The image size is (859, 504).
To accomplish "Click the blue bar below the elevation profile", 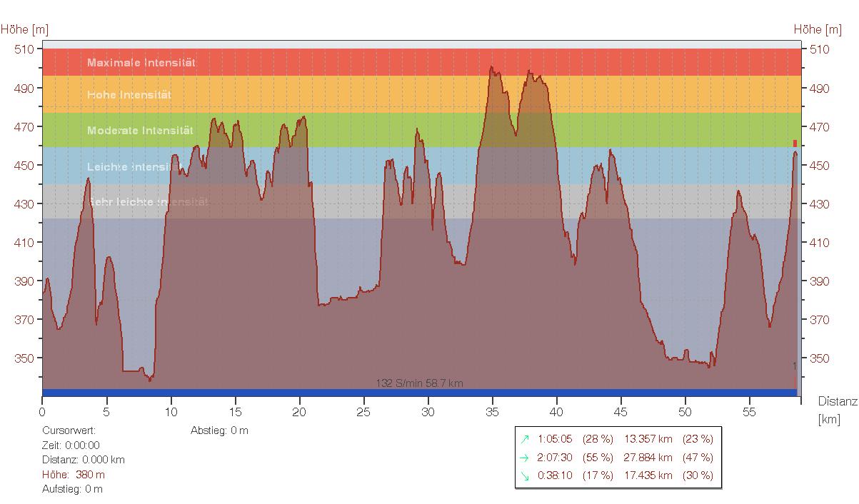I will click(420, 393).
